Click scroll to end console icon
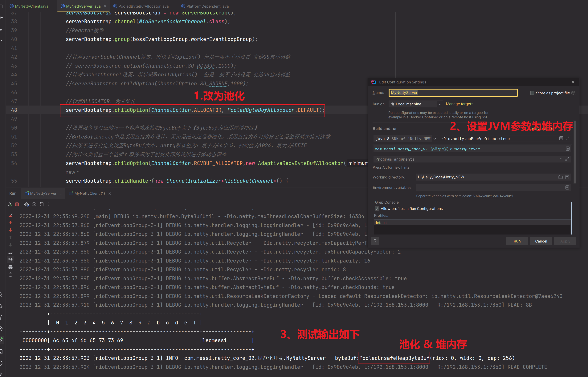Viewport: 588px width, 377px height. 10,259
